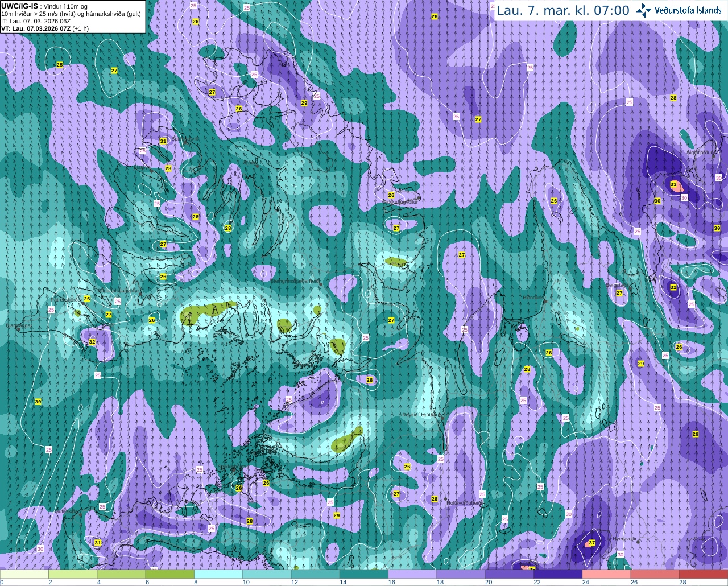Click the Blönduós station label
Viewport: 728px width, 586px height.
(534, 298)
